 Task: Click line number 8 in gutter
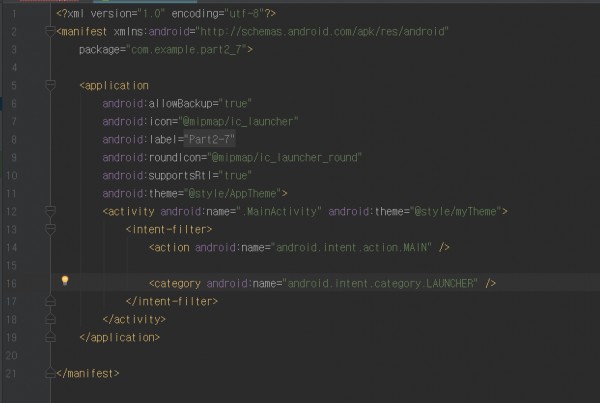(x=14, y=139)
